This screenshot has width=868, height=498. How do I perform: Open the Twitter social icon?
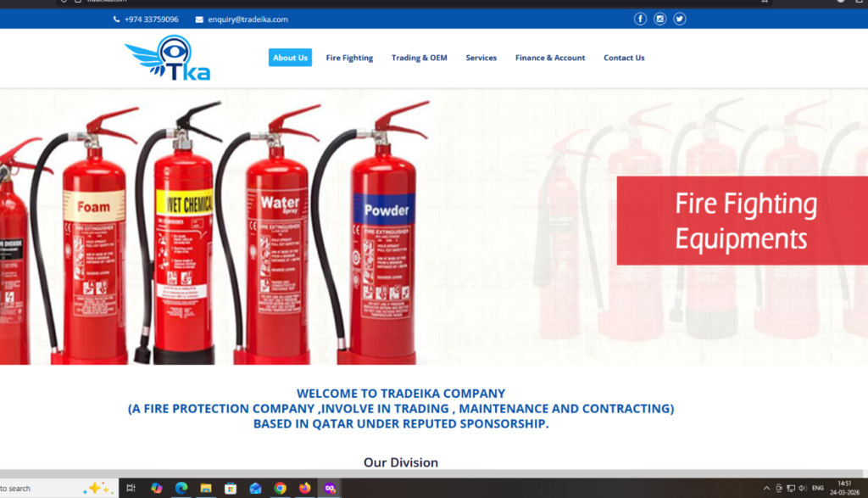(x=679, y=19)
